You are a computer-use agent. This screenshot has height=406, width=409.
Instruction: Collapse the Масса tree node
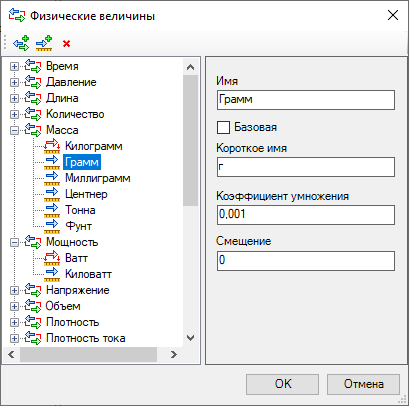pyautogui.click(x=14, y=130)
